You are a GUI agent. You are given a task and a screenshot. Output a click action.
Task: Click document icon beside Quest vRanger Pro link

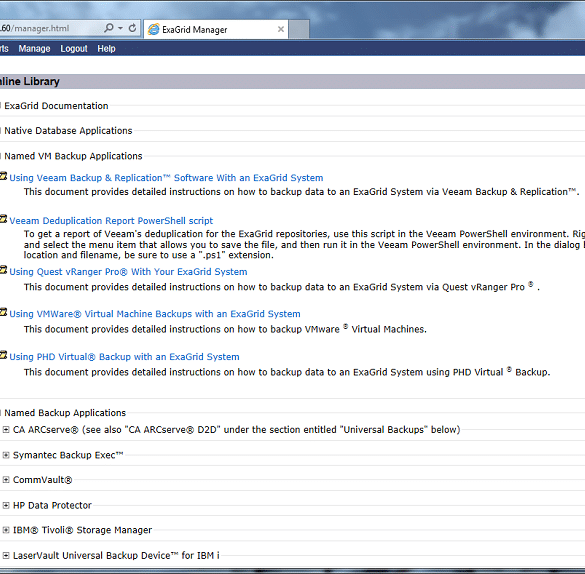pos(3,270)
